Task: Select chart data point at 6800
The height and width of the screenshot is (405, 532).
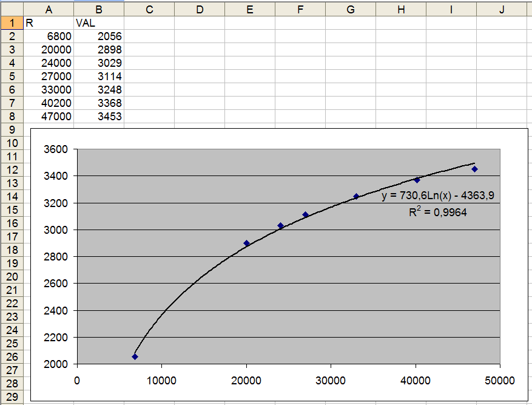Action: pyautogui.click(x=135, y=357)
